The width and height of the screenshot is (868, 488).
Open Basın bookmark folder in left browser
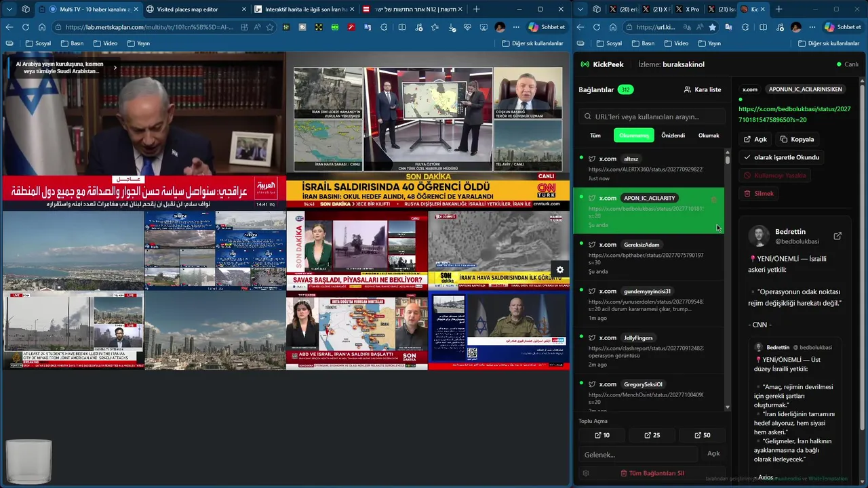tap(73, 43)
